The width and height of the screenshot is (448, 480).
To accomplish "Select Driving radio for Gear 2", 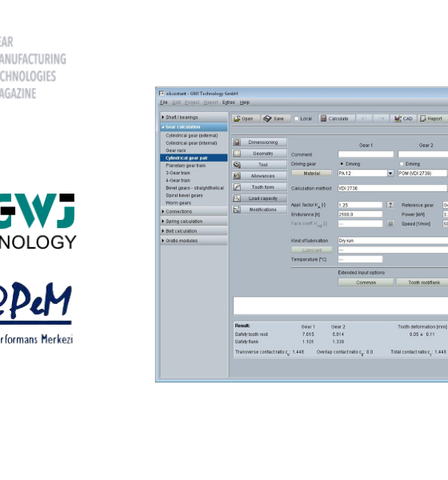I will click(402, 164).
